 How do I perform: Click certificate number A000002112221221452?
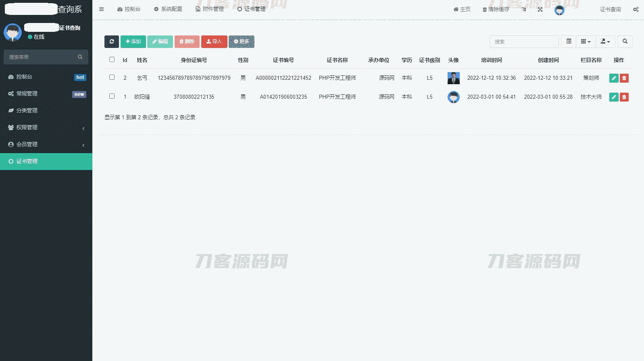point(283,78)
